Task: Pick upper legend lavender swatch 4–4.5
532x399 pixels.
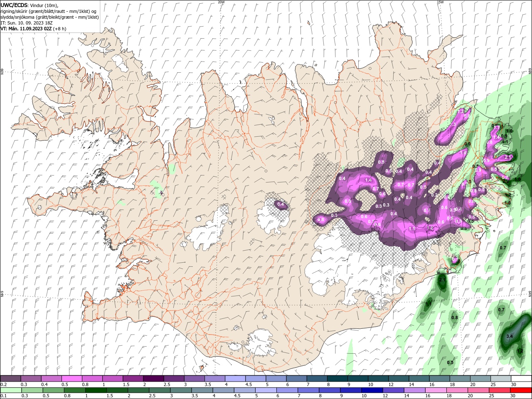Action: [x=235, y=379]
